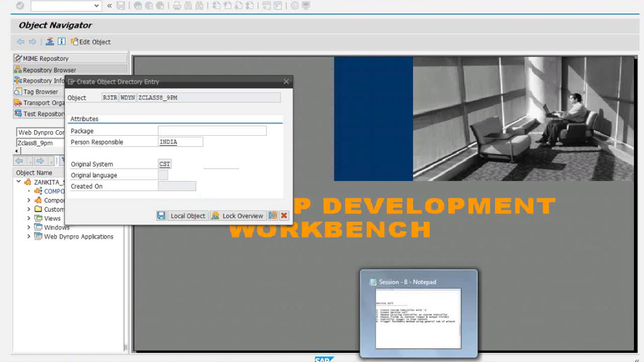Click the Person Responsible field showing INDIA

[181, 142]
